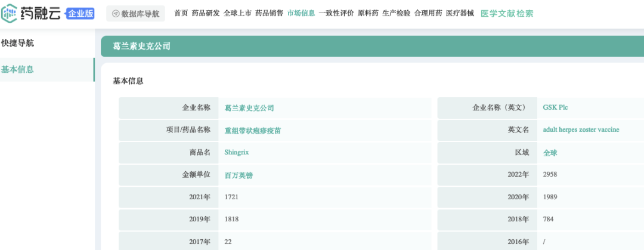Select the 2018年 value 784
The width and height of the screenshot is (644, 250).
(549, 219)
